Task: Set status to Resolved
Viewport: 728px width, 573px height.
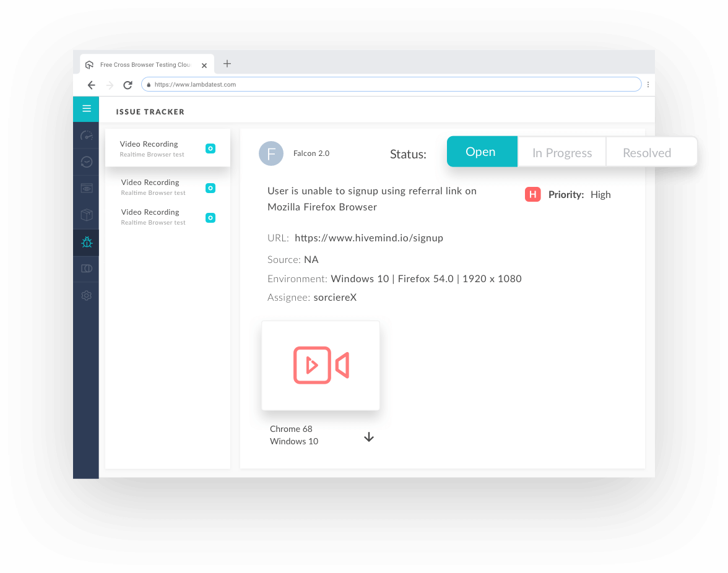Action: (x=647, y=153)
